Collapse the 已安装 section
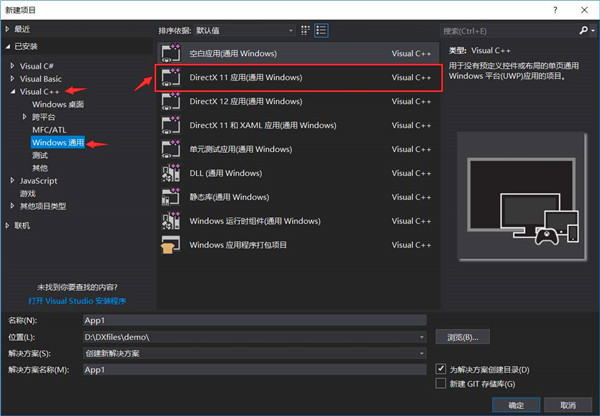 click(x=8, y=47)
